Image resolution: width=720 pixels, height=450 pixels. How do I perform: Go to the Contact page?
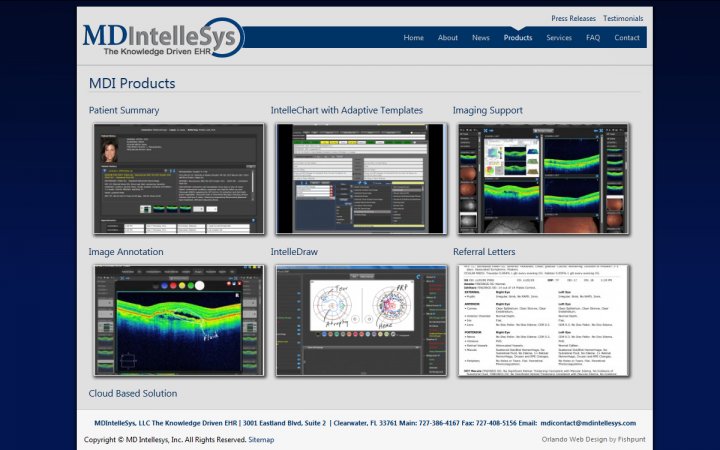coord(627,38)
